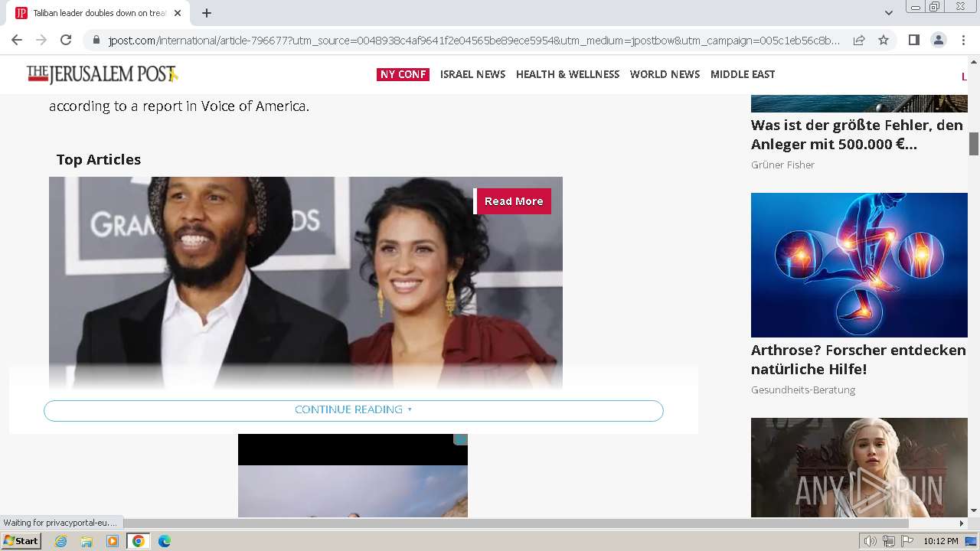Open the Microsoft Edge taskbar icon
Image resolution: width=980 pixels, height=551 pixels.
165,541
